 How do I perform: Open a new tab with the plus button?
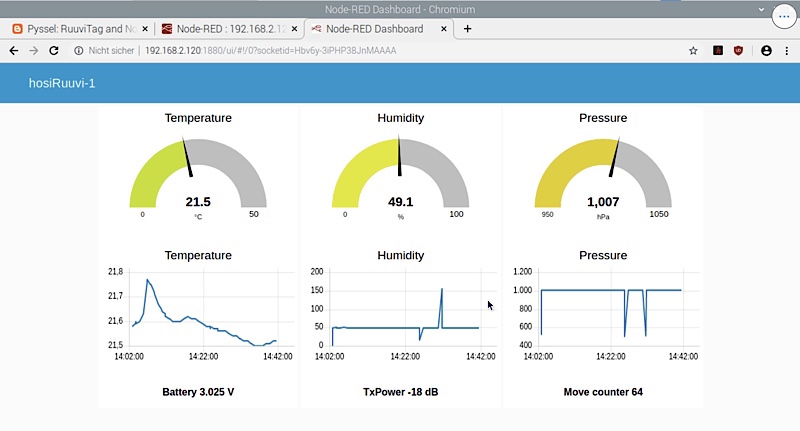coord(467,29)
